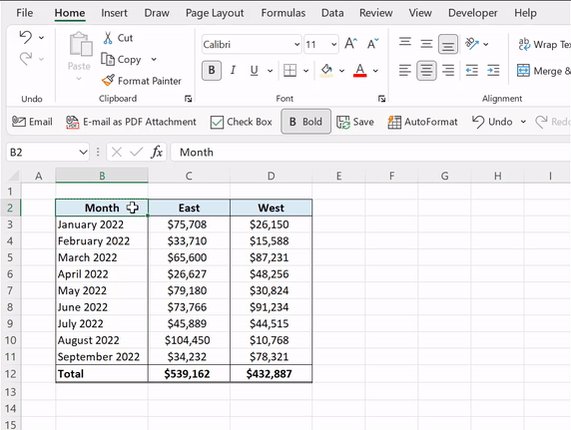Select row 12 by its header
Screen dimensions: 571x430
(x=11, y=374)
